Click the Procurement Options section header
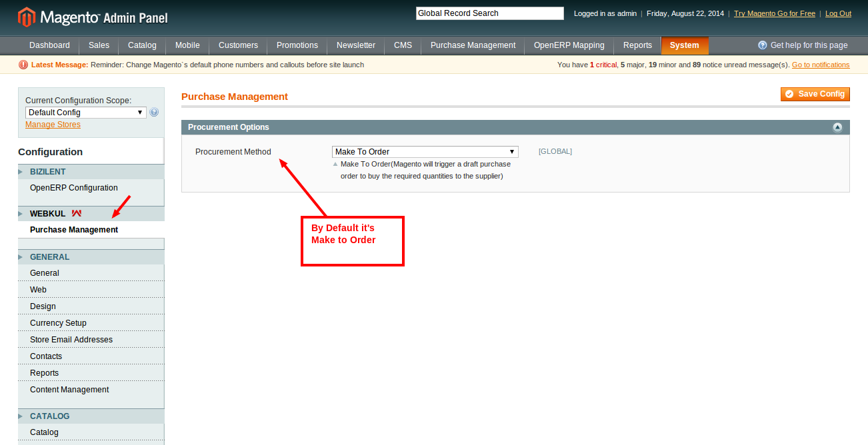868x445 pixels. [515, 127]
